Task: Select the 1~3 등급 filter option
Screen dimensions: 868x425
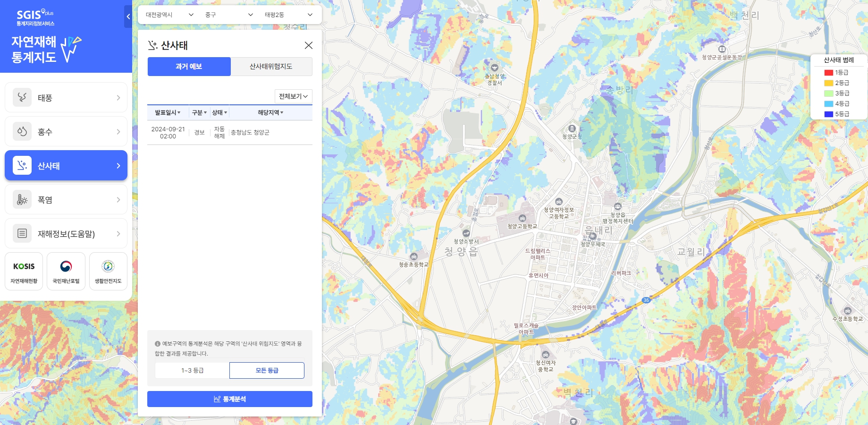Action: [191, 370]
